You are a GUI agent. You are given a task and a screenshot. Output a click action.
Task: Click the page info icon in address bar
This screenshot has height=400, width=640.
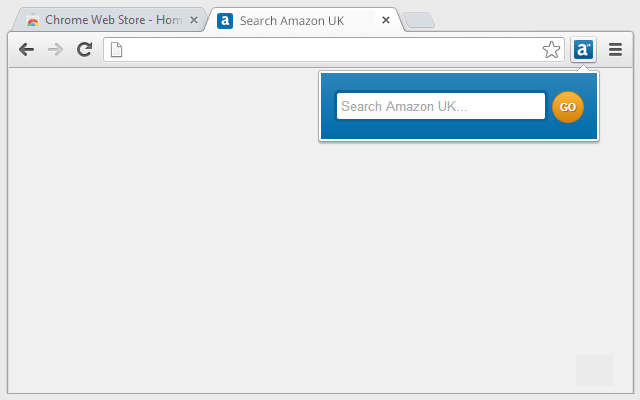(x=116, y=50)
